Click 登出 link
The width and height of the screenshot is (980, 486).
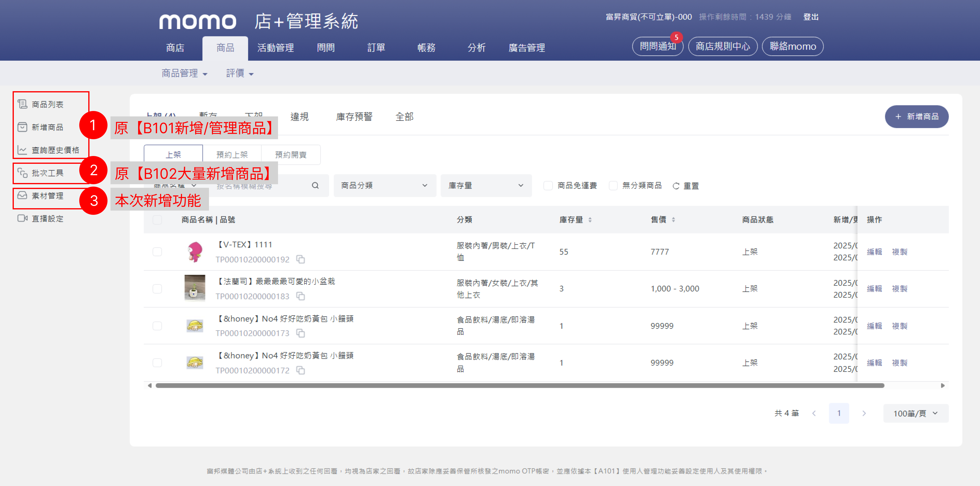(811, 17)
